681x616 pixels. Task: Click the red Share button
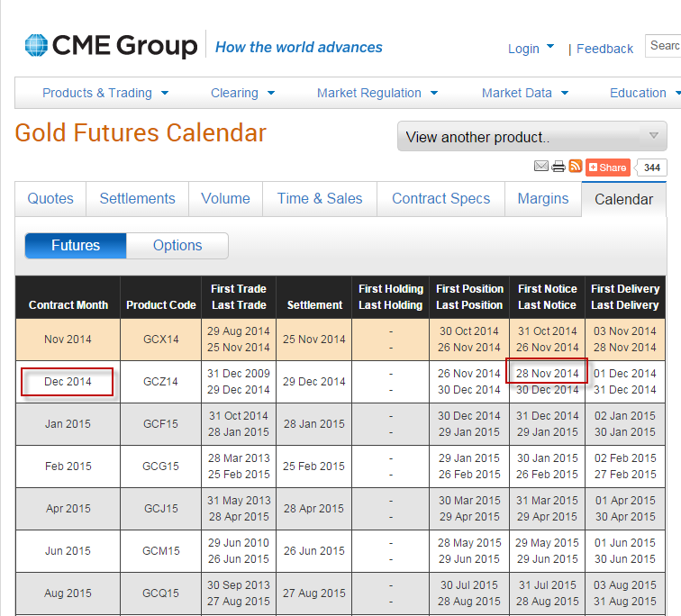click(x=607, y=168)
